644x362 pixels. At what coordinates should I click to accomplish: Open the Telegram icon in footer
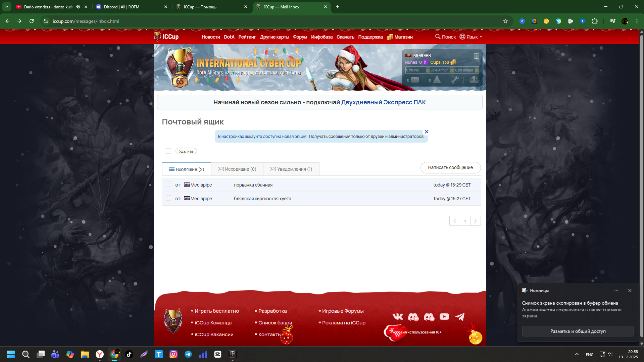tap(460, 316)
